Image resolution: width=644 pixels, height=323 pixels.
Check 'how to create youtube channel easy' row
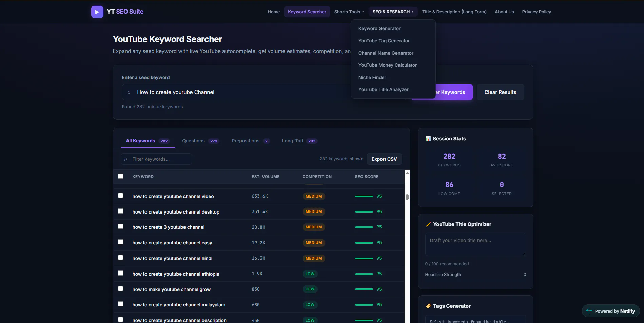tap(120, 242)
